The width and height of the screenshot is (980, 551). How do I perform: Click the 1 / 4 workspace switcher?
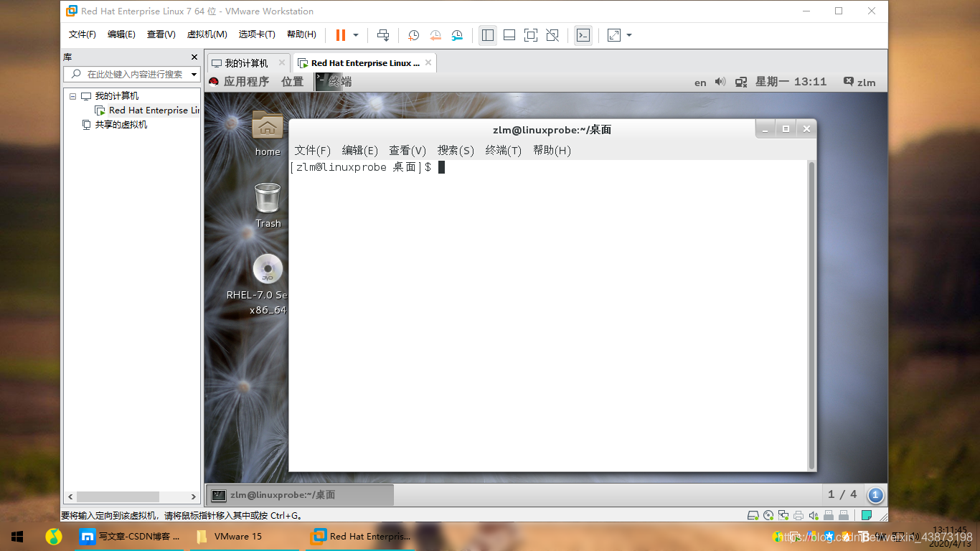842,494
